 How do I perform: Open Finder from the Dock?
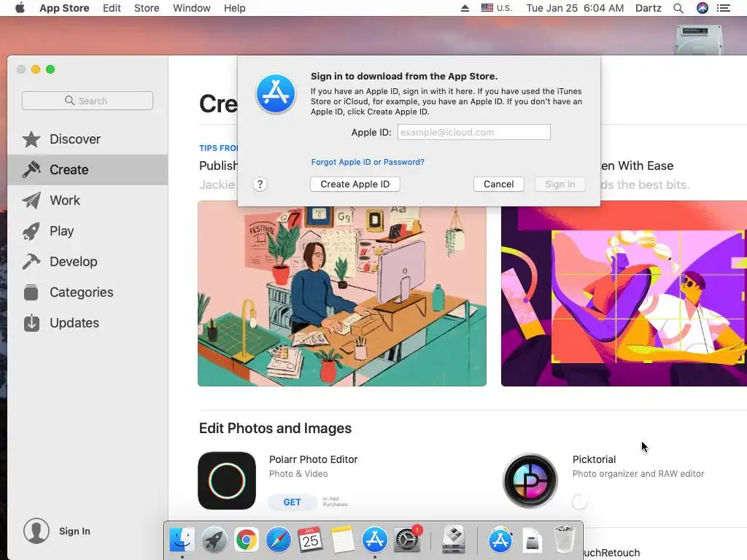click(x=182, y=540)
